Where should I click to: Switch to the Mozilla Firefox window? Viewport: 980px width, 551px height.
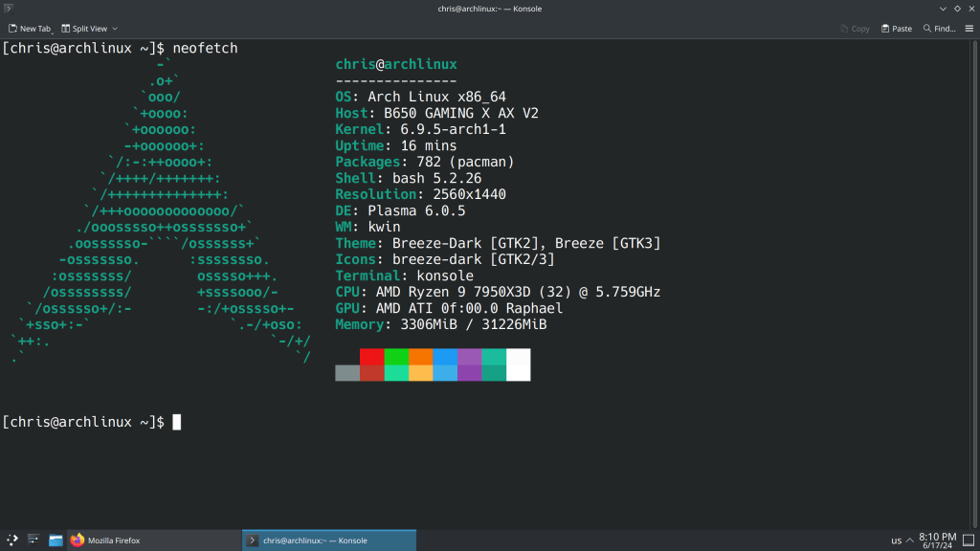pos(105,540)
